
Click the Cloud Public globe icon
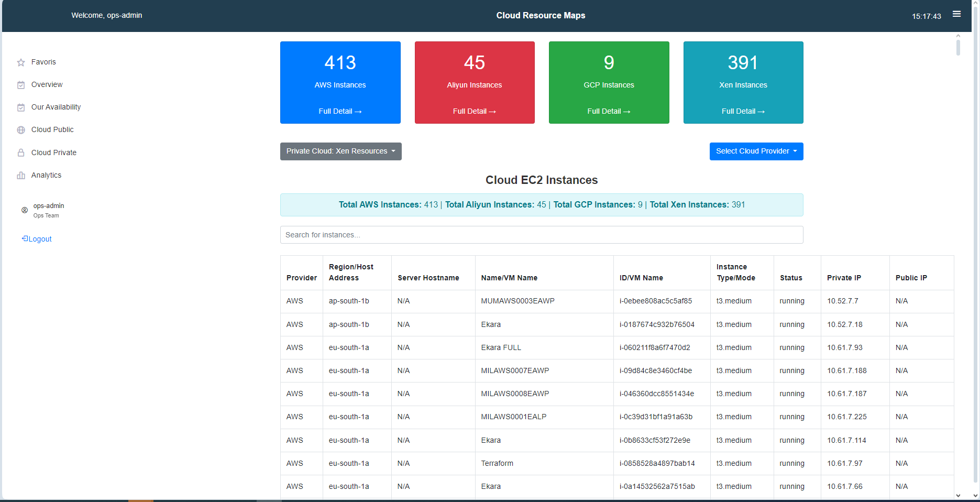[x=21, y=130]
